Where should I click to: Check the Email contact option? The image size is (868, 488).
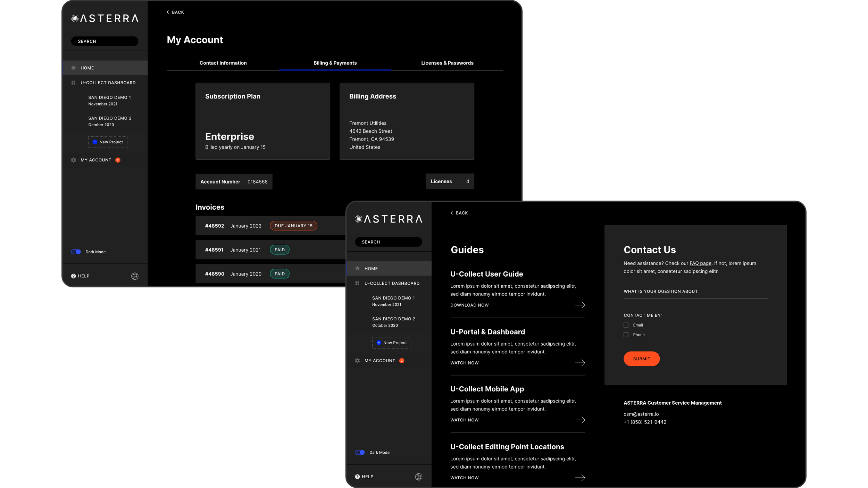coord(626,325)
